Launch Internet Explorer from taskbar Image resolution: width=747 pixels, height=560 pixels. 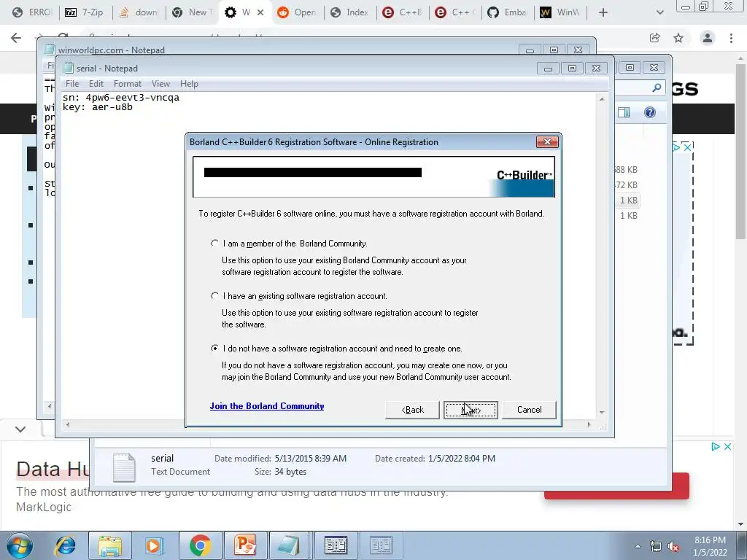[x=65, y=545]
